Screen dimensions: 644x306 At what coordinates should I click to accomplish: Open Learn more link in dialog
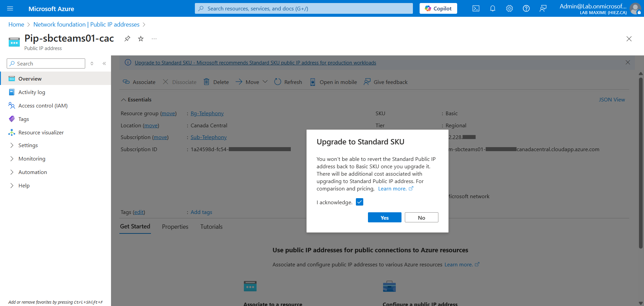pyautogui.click(x=392, y=189)
